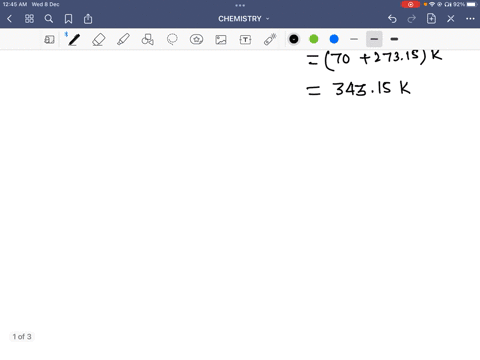480x360 pixels.
Task: Close editing with the X icon
Action: click(x=451, y=19)
